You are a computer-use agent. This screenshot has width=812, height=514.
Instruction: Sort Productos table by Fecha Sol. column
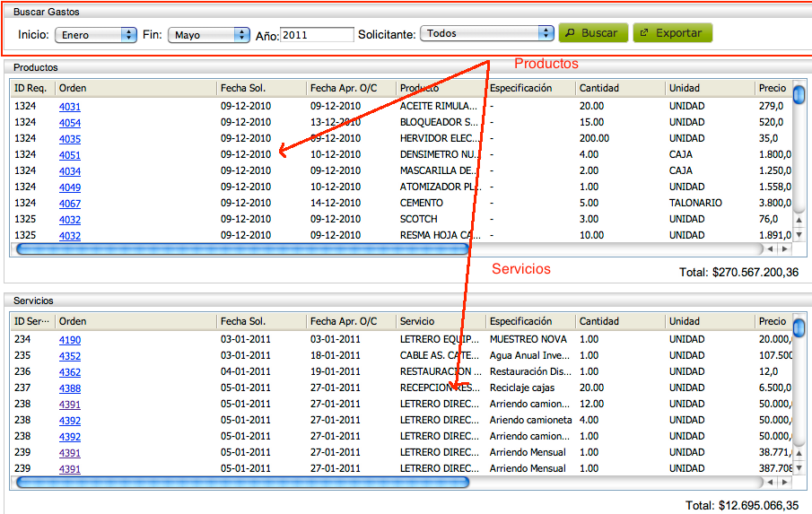(x=261, y=88)
